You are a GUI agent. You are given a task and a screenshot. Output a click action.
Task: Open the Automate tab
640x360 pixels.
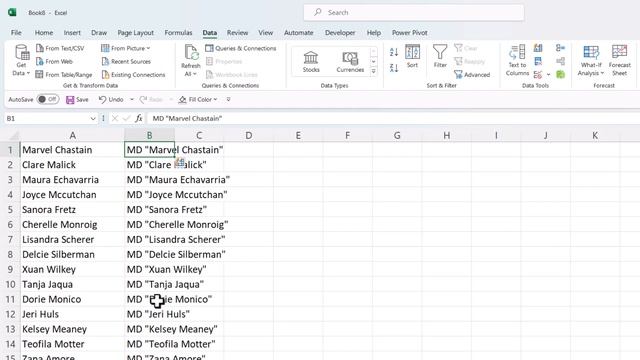pos(298,33)
